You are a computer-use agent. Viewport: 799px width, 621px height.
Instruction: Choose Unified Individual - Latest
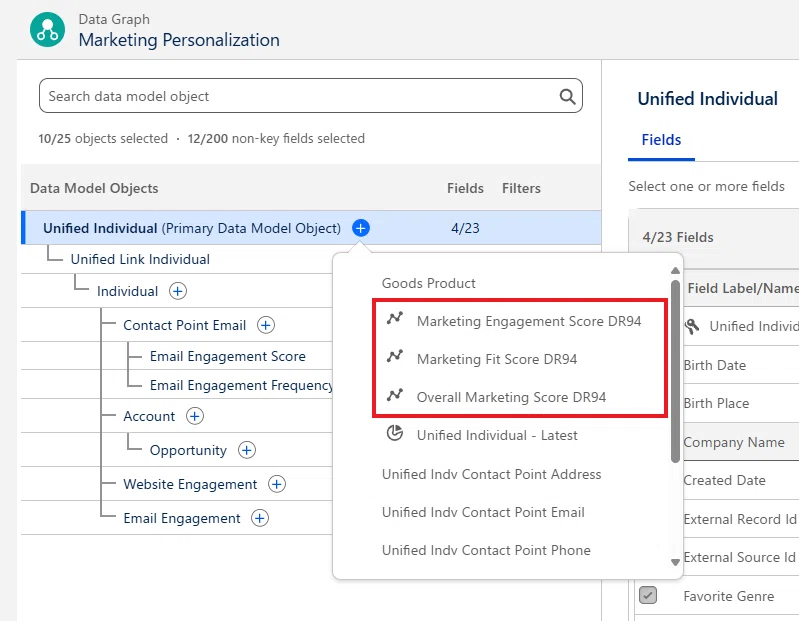497,436
